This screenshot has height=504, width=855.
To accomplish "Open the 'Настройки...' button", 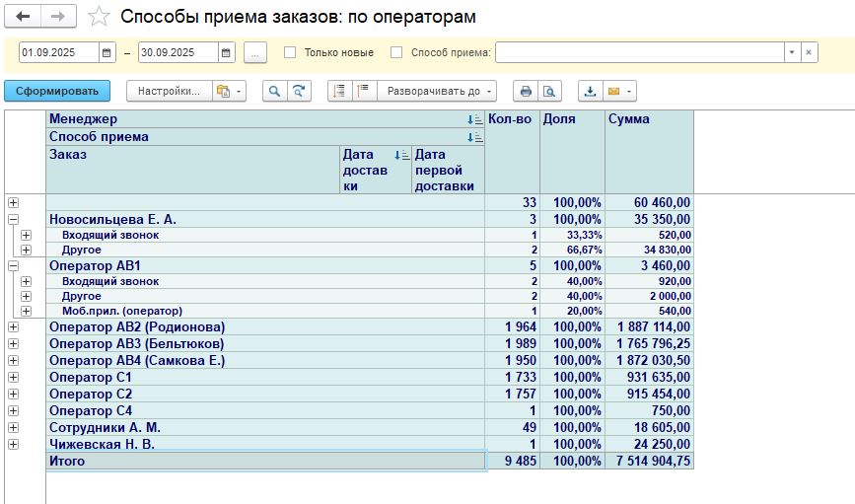I will point(168,91).
